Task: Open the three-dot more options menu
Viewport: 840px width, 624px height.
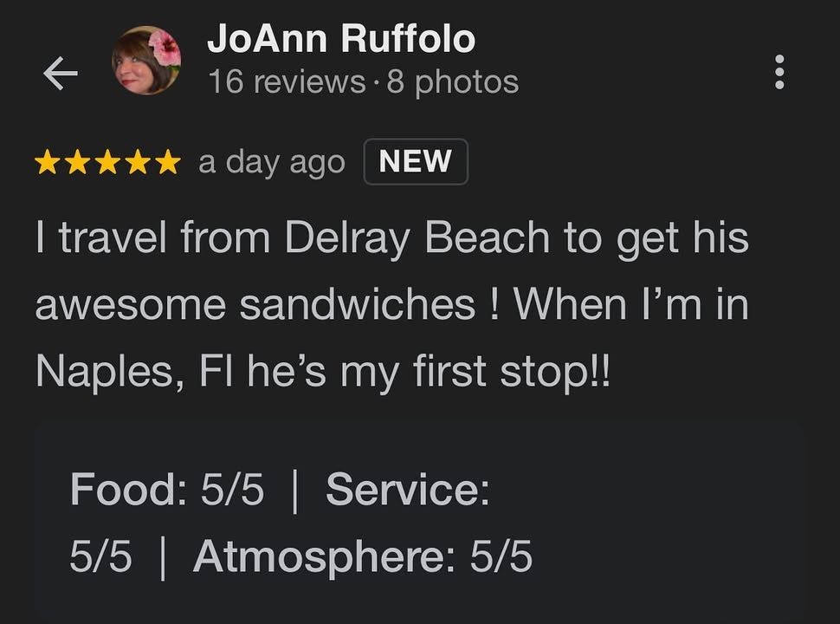Action: point(779,72)
